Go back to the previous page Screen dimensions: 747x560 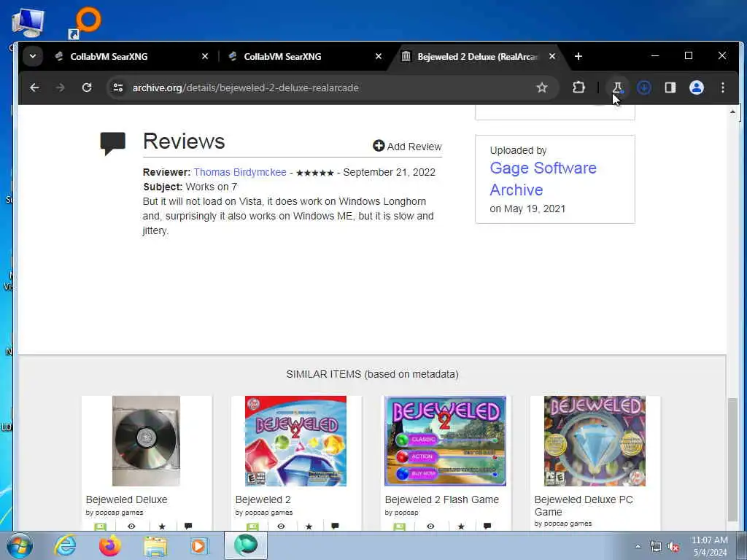coord(34,87)
